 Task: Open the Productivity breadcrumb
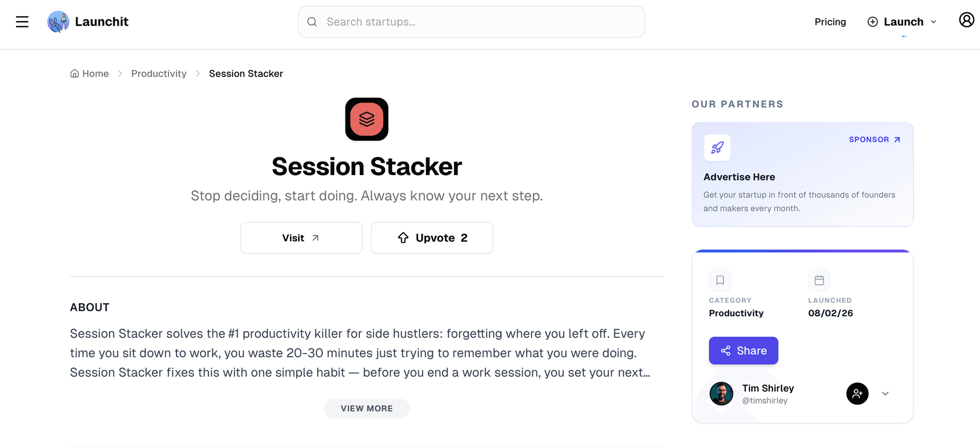(x=159, y=73)
